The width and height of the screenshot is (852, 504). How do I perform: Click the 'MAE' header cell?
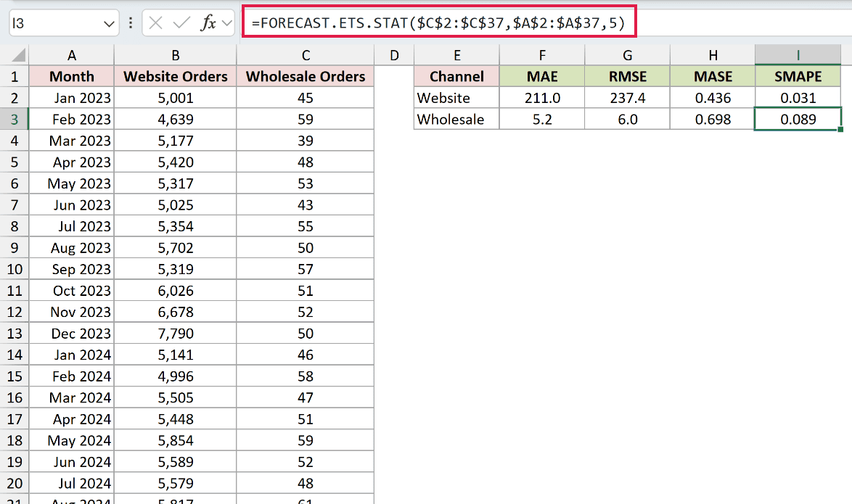[x=542, y=77]
